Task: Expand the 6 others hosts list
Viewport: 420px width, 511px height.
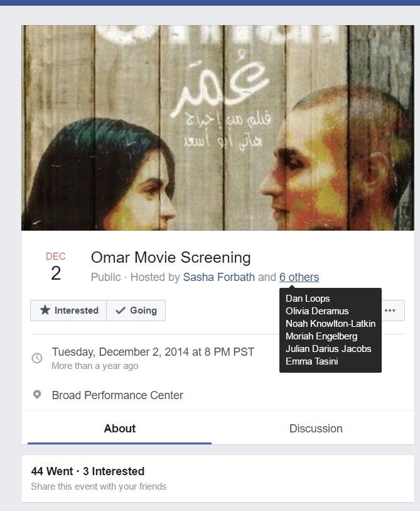Action: [x=299, y=277]
